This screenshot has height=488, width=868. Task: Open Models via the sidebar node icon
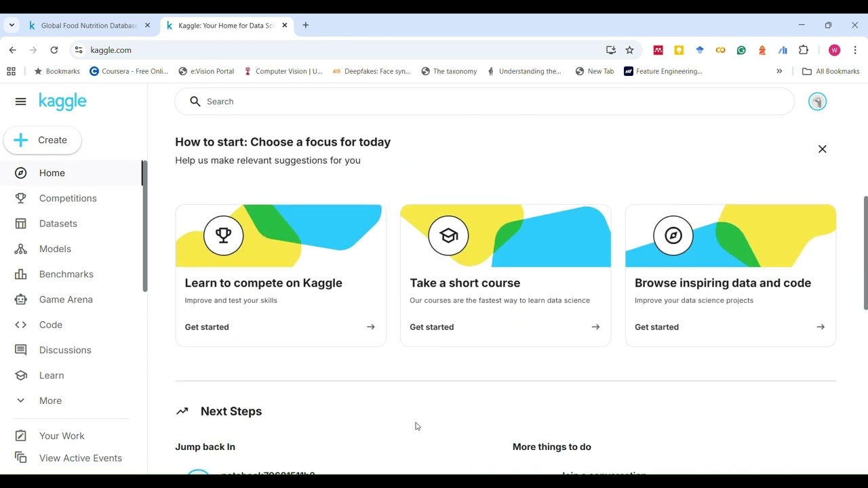pos(21,249)
